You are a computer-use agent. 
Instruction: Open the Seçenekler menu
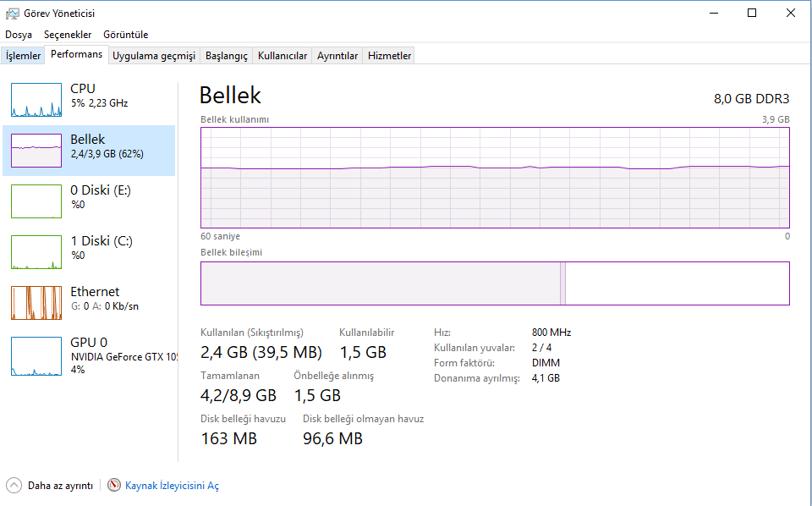pos(68,35)
